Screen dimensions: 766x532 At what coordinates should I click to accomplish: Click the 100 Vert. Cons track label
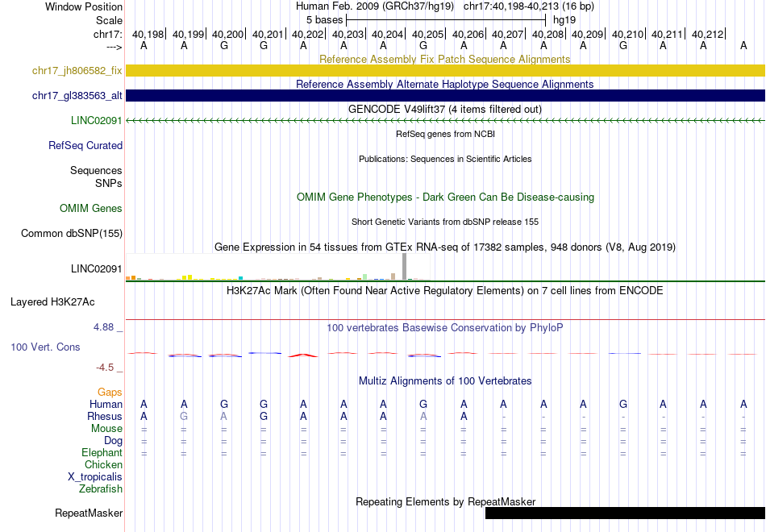45,347
